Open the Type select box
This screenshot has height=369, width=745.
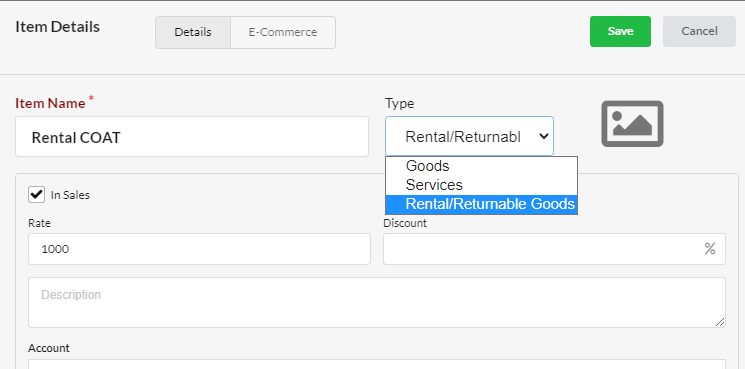pos(469,136)
